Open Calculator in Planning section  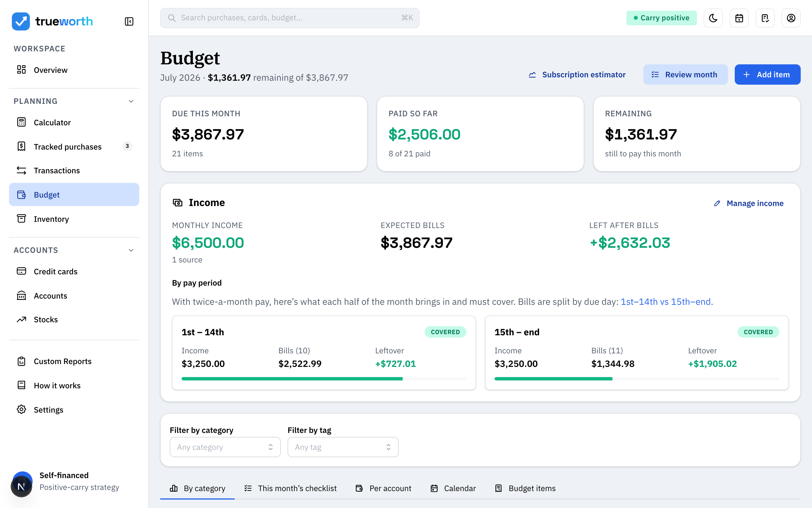74,122
